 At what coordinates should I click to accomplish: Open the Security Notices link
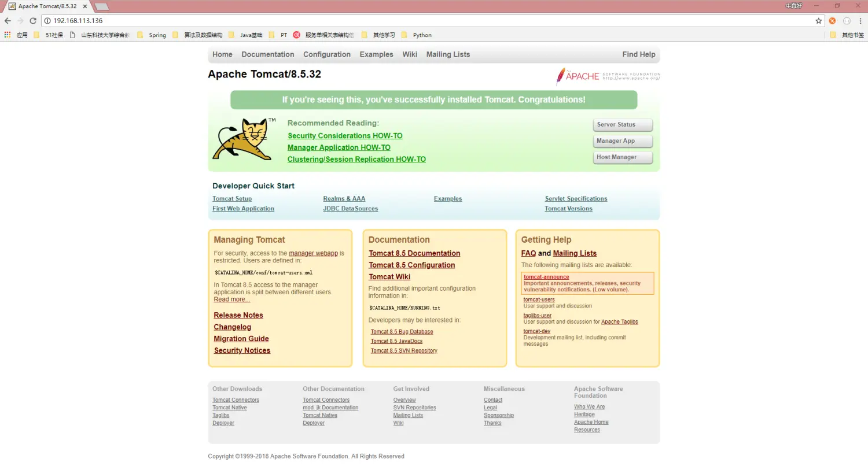[242, 351]
